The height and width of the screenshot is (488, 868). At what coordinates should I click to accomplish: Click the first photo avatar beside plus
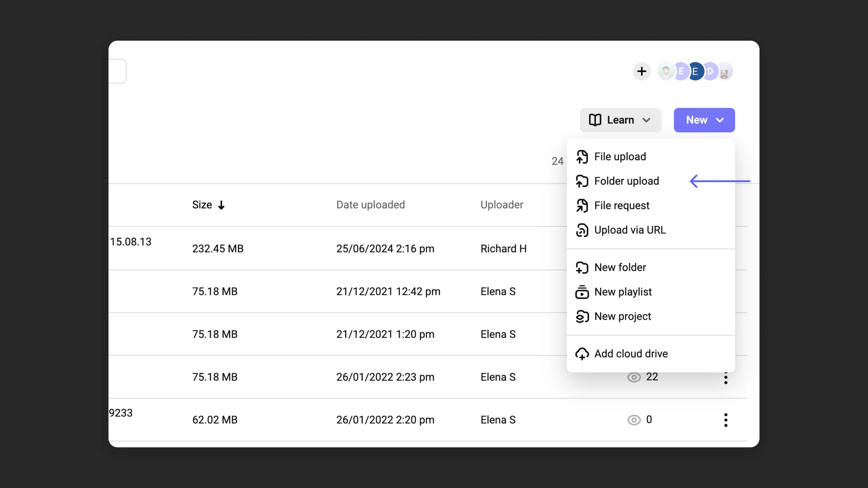(666, 71)
